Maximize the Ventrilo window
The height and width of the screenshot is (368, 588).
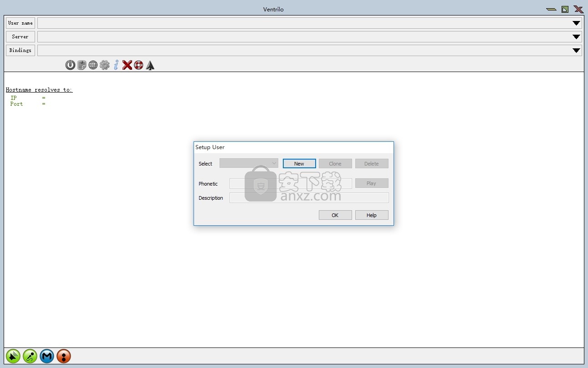[565, 9]
